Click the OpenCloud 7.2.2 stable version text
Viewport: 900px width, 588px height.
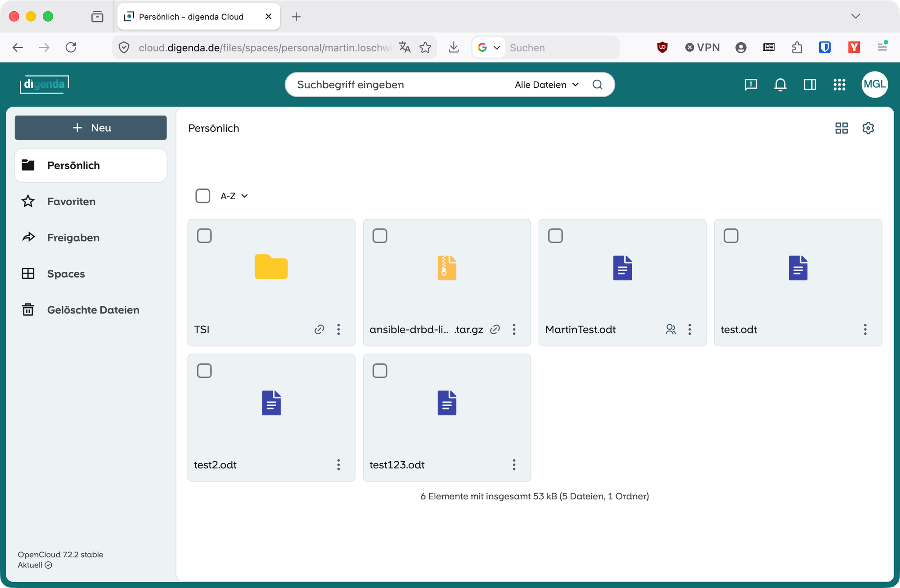point(60,554)
